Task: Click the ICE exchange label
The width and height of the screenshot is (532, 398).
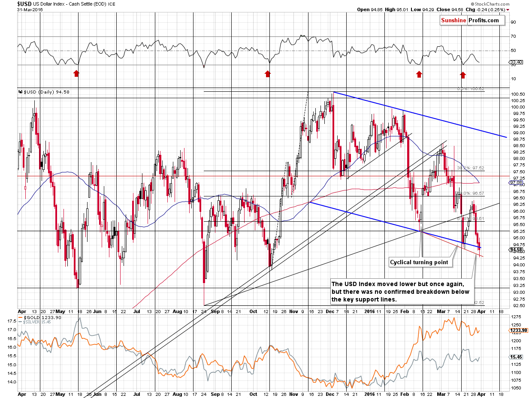Action: tap(111, 4)
